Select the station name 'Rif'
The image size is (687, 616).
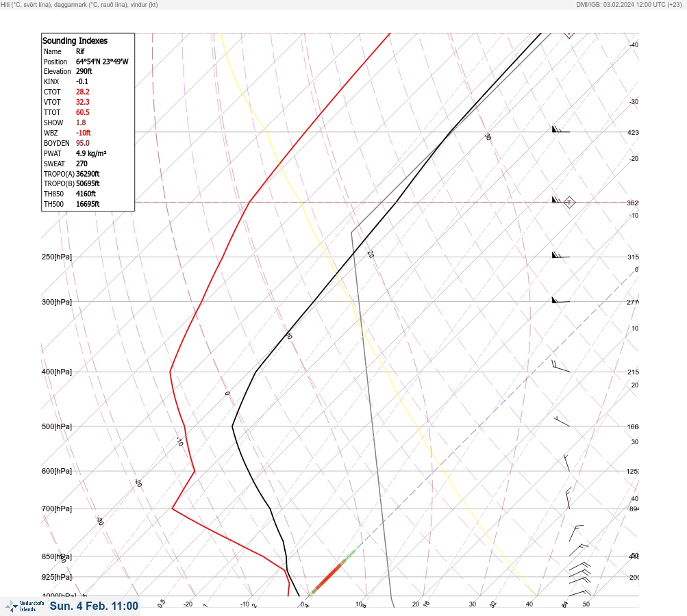pyautogui.click(x=80, y=51)
